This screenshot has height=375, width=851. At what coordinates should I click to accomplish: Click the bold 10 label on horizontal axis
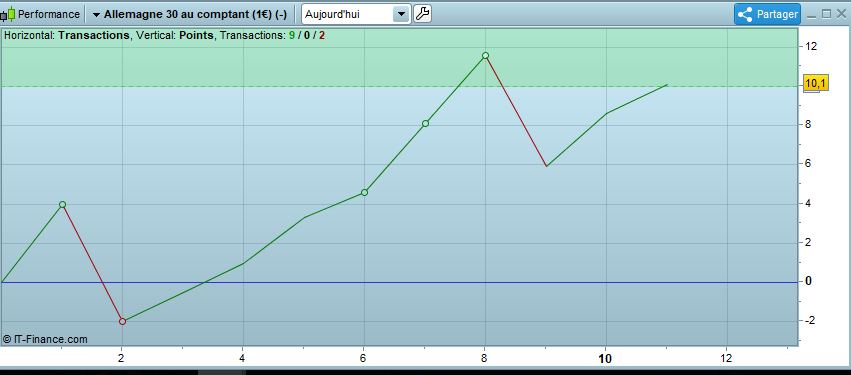pos(605,359)
